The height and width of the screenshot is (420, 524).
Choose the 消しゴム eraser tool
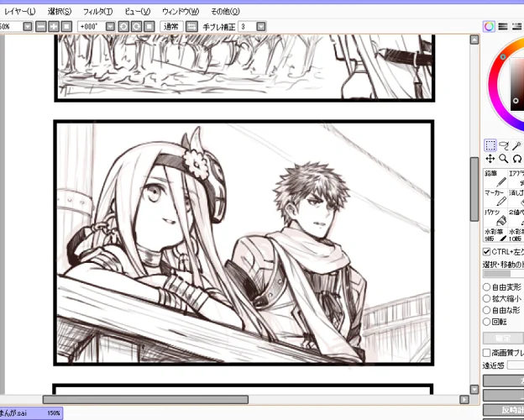point(516,197)
